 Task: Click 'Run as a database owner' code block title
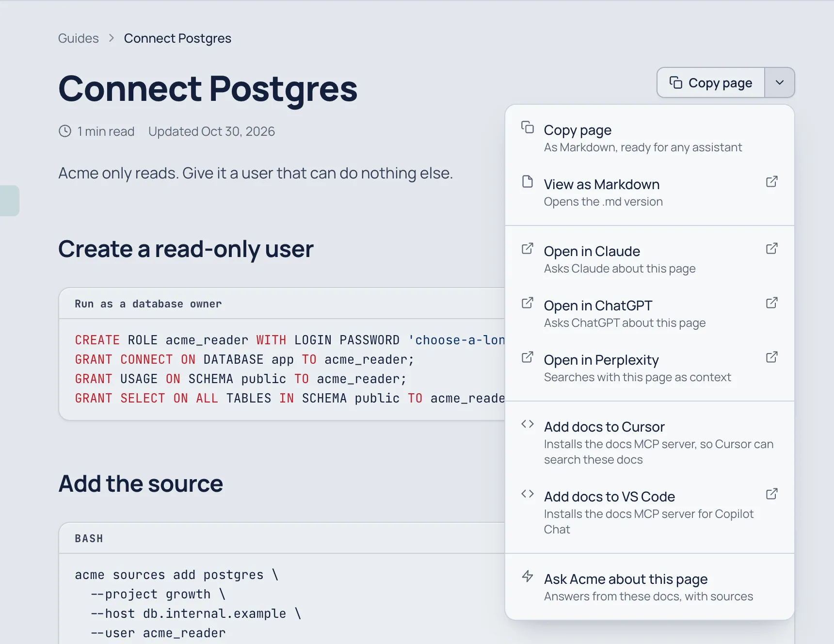[148, 304]
